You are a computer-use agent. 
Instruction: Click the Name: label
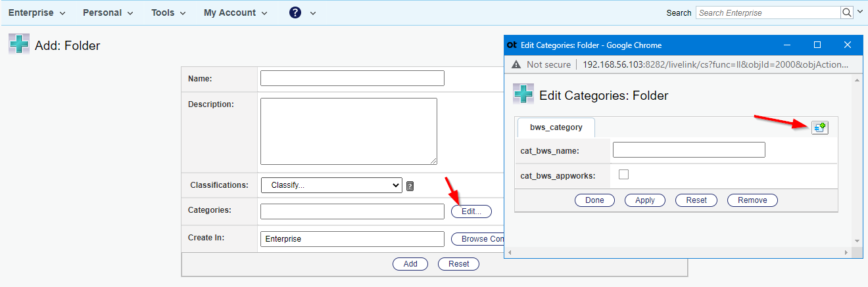(x=200, y=79)
